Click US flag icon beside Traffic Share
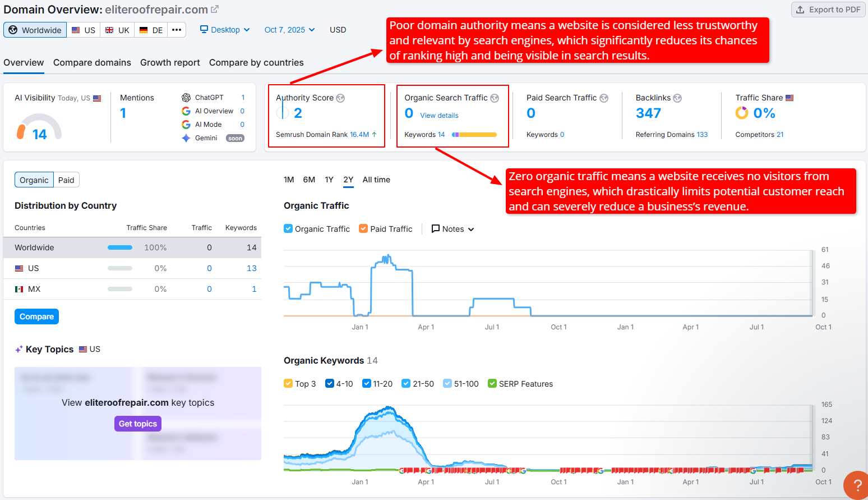Screen dimensions: 868x500 [789, 98]
